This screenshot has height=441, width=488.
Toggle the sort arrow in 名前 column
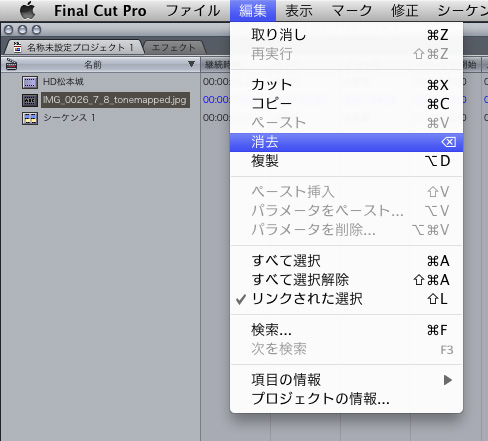pos(191,64)
